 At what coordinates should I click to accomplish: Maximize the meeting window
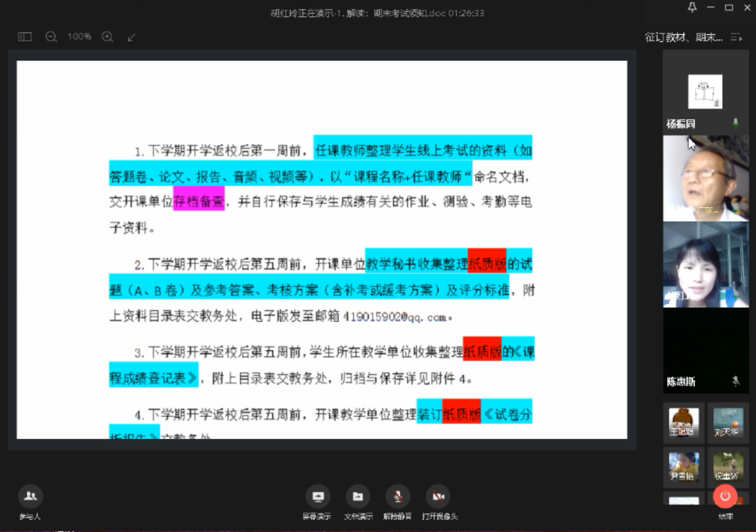pos(729,7)
